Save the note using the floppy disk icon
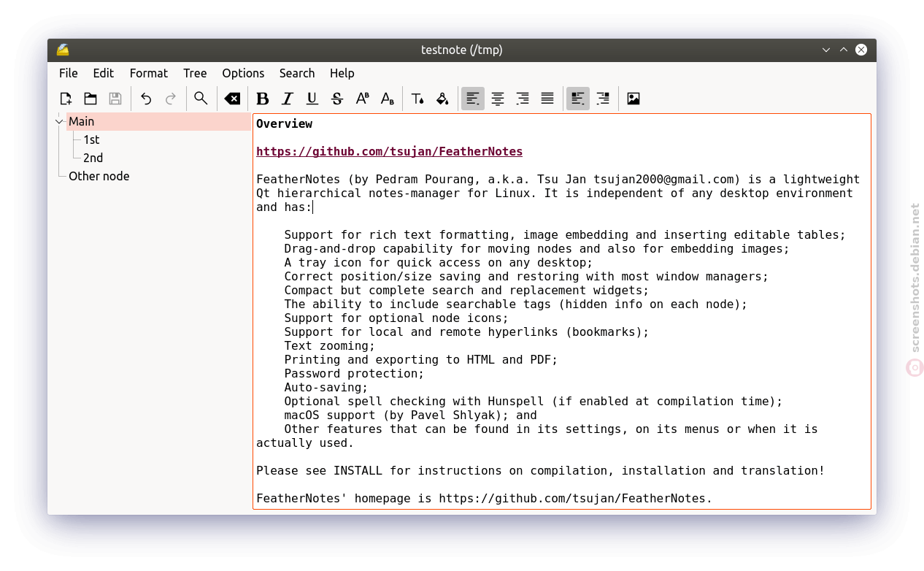 click(115, 99)
